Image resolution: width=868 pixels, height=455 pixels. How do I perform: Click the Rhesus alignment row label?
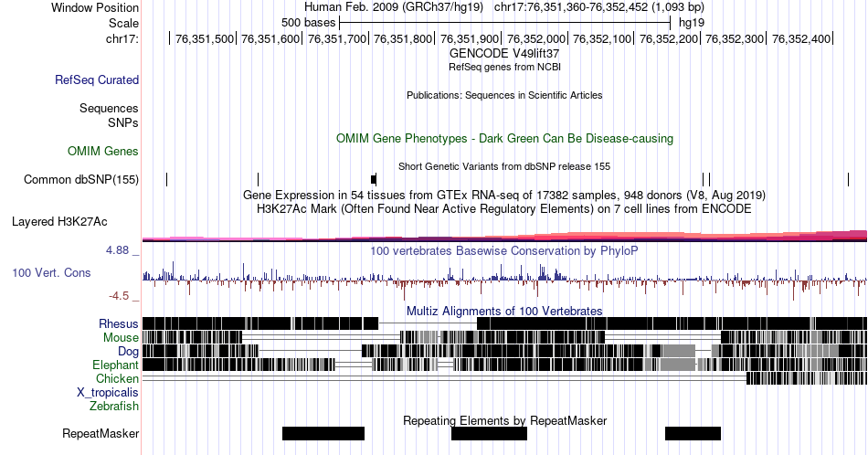[119, 323]
